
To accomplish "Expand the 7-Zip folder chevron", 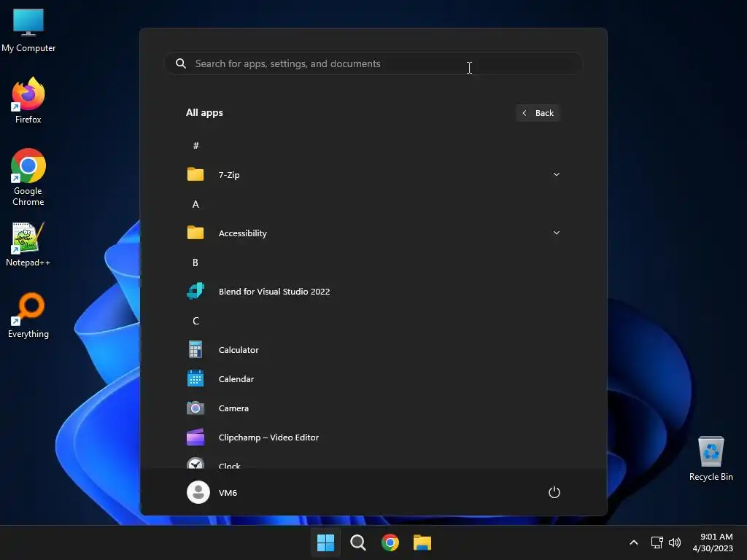I will click(557, 174).
